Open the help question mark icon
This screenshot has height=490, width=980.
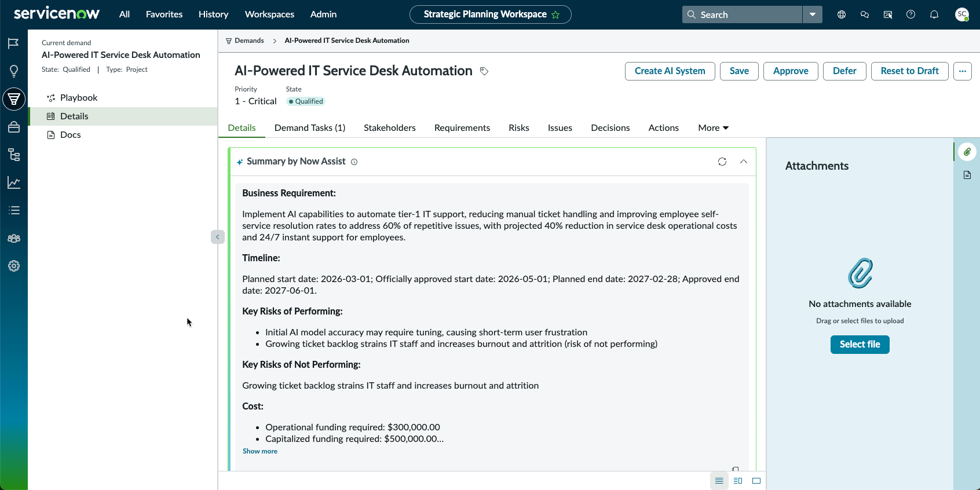pyautogui.click(x=910, y=14)
